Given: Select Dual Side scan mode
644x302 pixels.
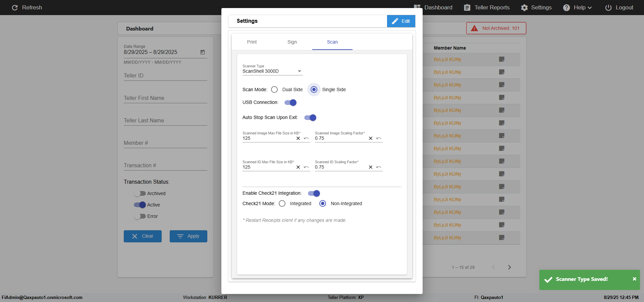Looking at the screenshot, I should coord(274,89).
